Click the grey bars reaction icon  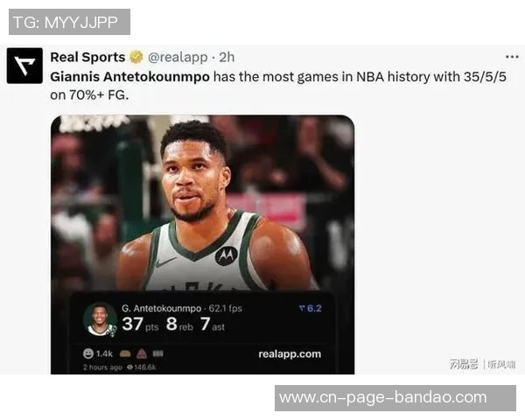(158, 353)
